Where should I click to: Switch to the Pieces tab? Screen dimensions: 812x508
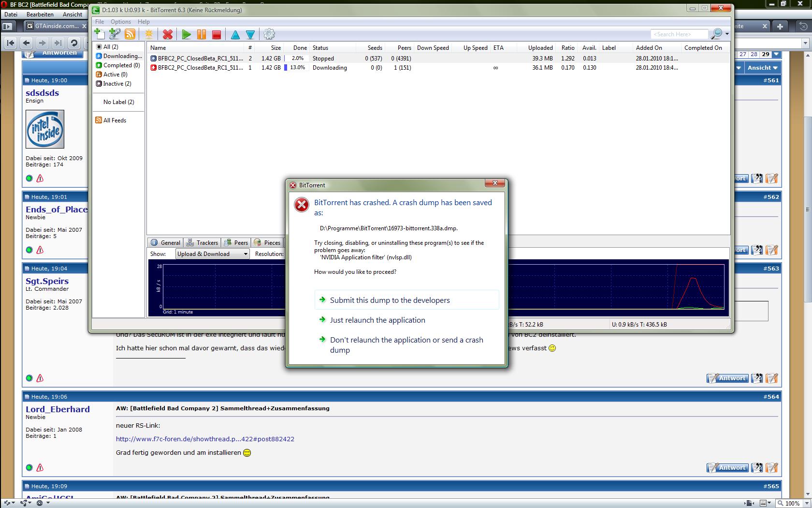tap(267, 243)
